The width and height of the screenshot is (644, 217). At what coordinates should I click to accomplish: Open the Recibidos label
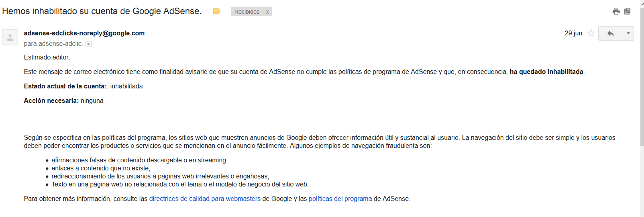coord(247,12)
